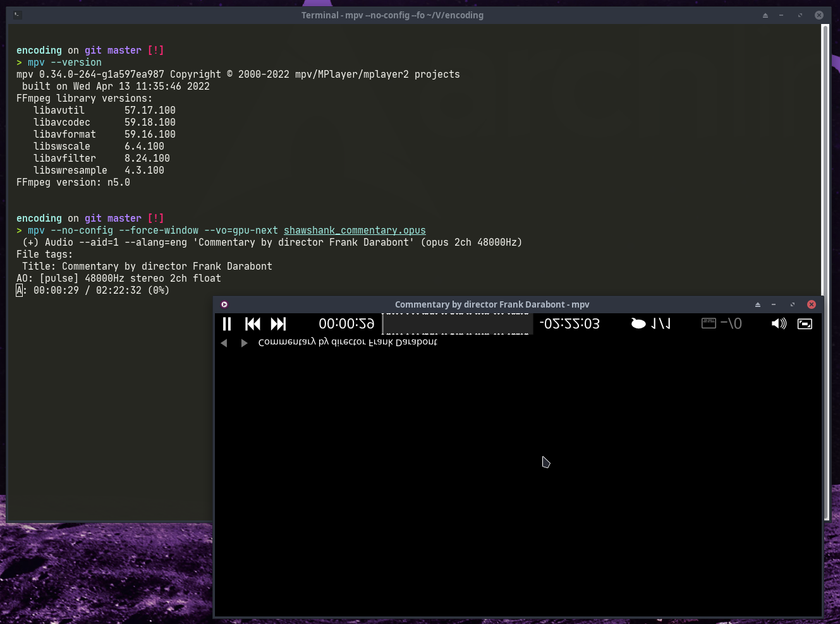
Task: Click the playlist previous arrow
Action: tap(224, 342)
